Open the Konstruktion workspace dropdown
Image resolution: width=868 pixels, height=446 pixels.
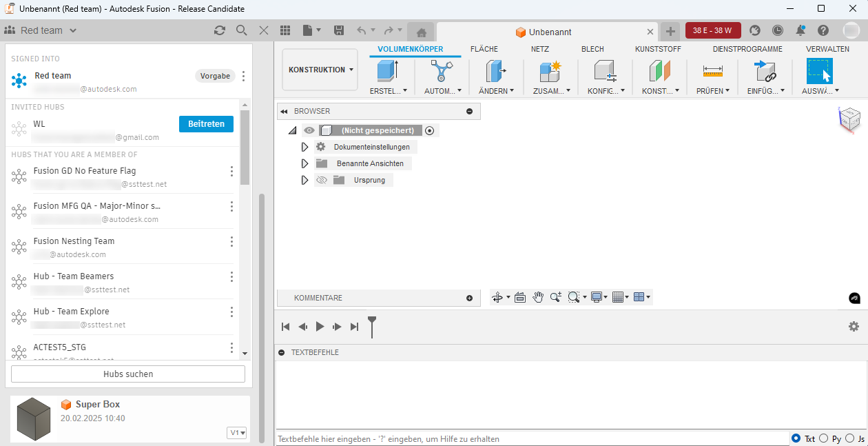[320, 70]
